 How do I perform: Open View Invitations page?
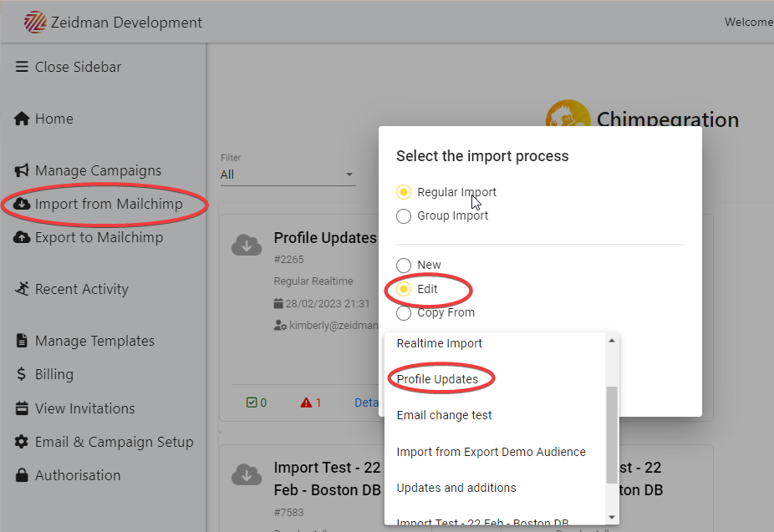pos(85,408)
